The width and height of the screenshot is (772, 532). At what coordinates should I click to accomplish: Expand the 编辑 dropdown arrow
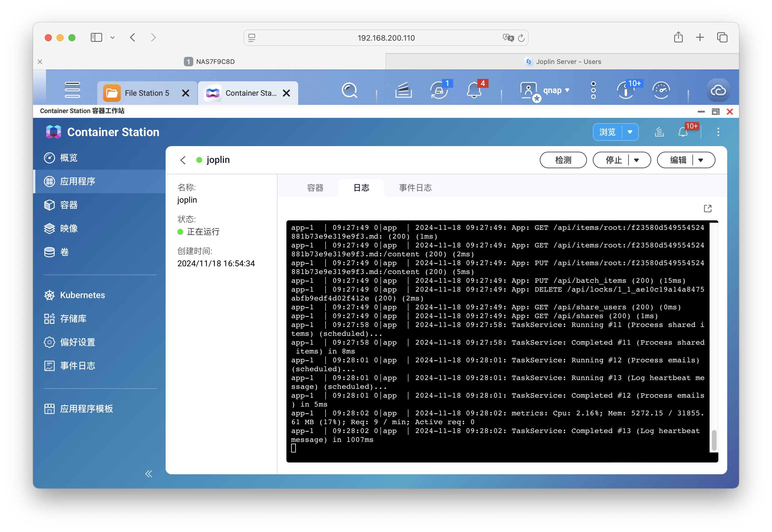tap(701, 160)
